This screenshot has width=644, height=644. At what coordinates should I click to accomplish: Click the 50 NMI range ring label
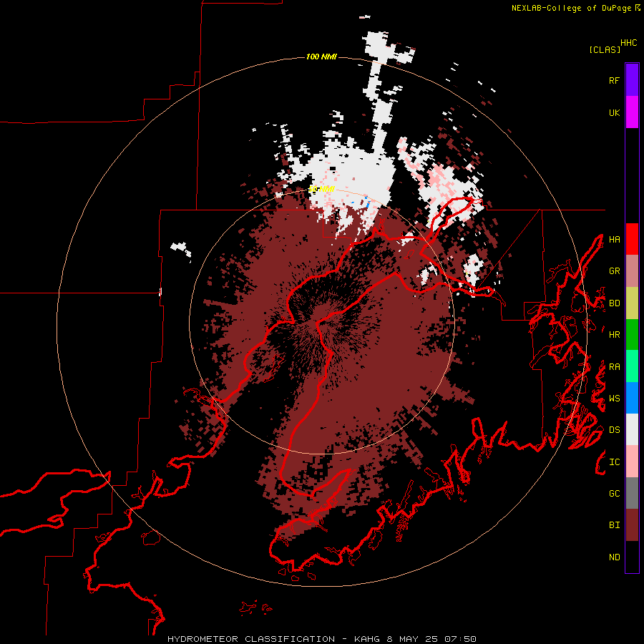click(x=321, y=190)
